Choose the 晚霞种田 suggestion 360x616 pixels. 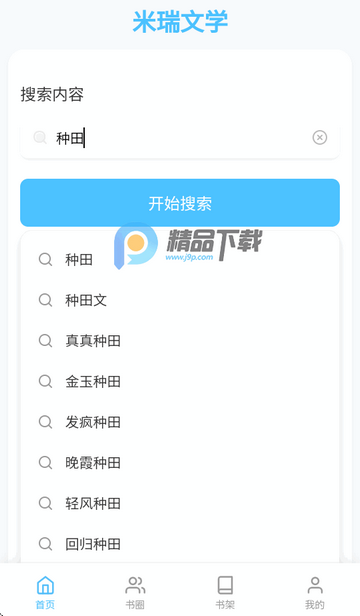pyautogui.click(x=180, y=463)
